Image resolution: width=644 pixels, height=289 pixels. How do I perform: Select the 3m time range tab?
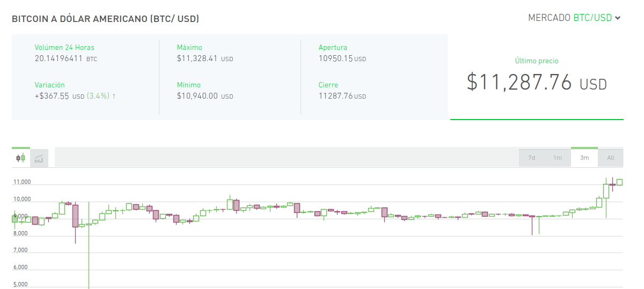coord(584,158)
